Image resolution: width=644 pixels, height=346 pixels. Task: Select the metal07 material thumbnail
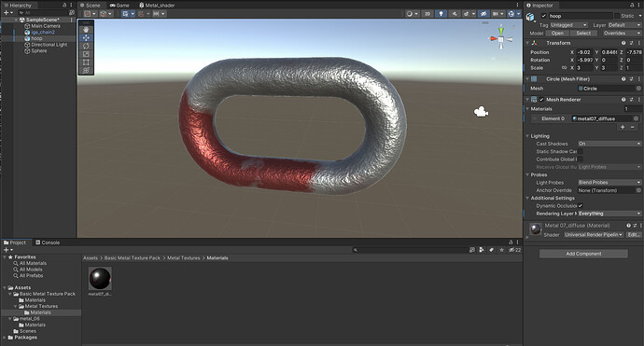click(100, 279)
